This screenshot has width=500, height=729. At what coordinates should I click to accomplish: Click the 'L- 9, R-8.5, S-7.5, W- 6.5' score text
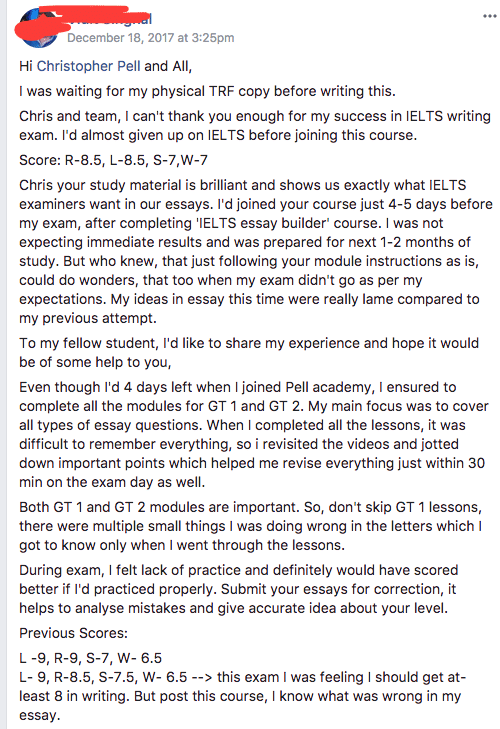[103, 677]
